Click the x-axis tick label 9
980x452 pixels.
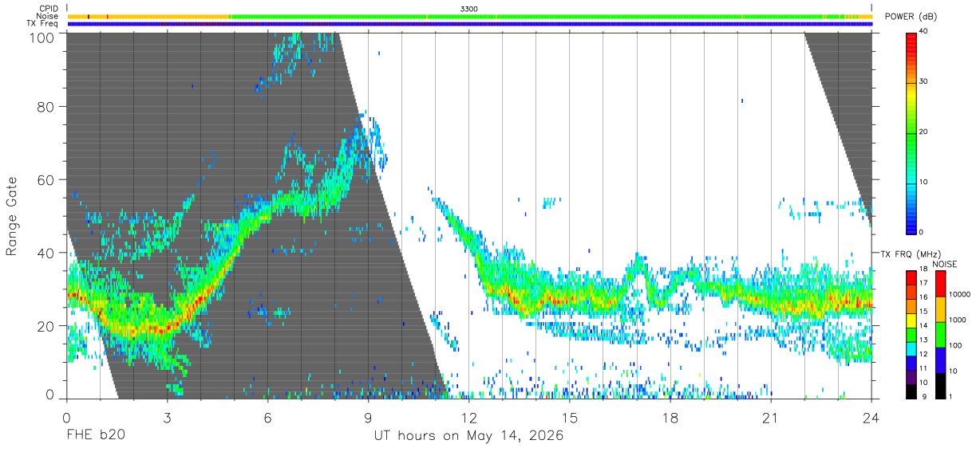point(368,418)
